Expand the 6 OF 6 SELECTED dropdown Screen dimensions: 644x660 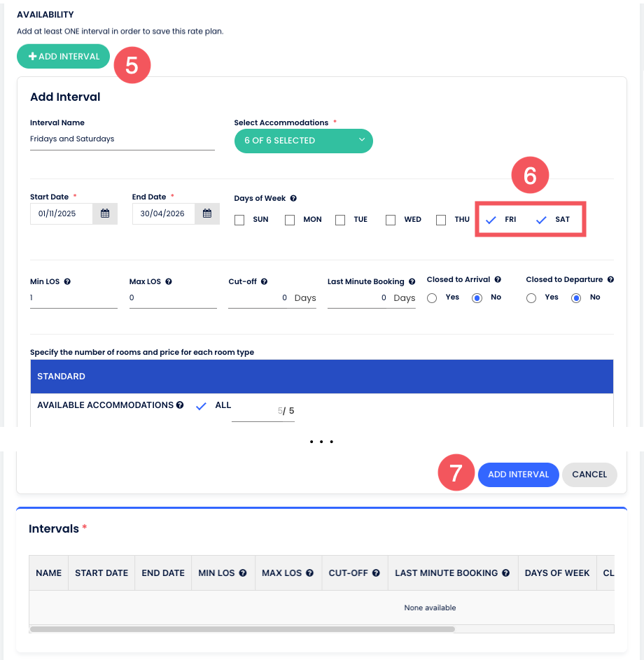tap(303, 141)
